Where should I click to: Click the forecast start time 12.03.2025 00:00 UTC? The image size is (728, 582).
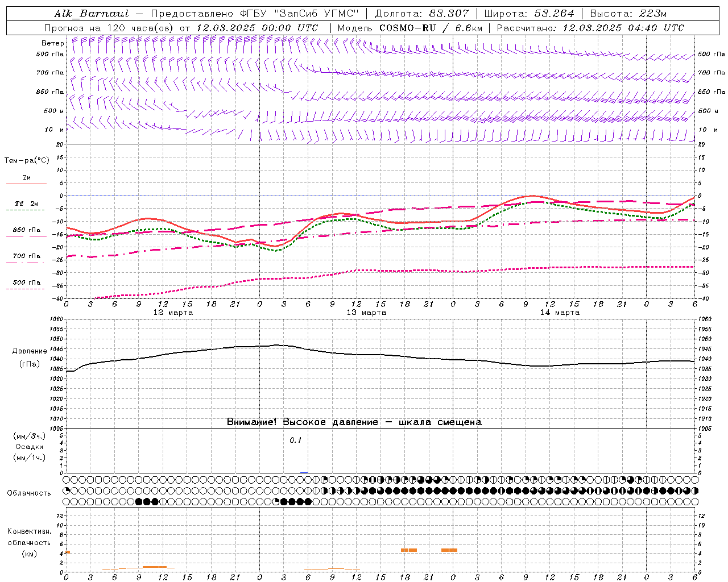(x=257, y=28)
